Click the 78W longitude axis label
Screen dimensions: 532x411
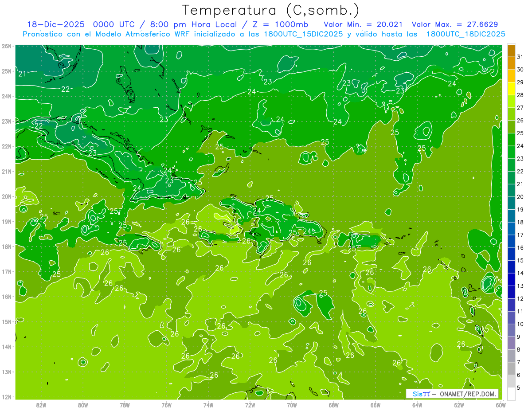[x=125, y=404]
